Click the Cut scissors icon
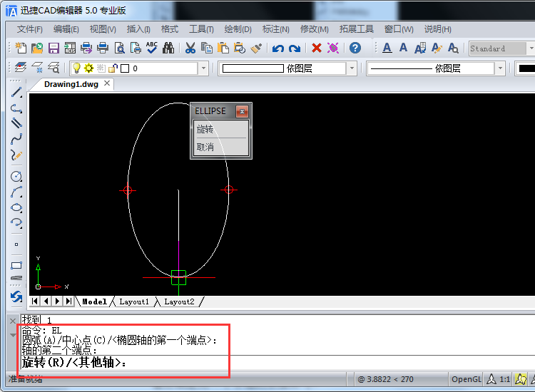The image size is (535, 392). pos(190,48)
